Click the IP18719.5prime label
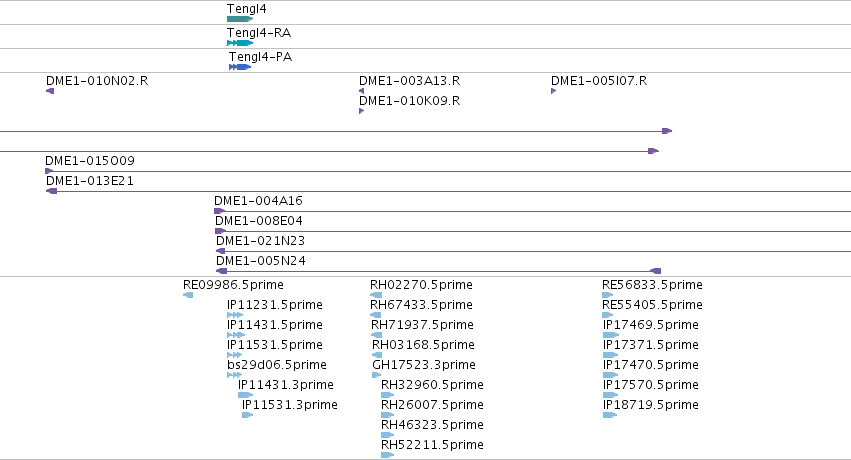The height and width of the screenshot is (460, 851). coord(651,405)
